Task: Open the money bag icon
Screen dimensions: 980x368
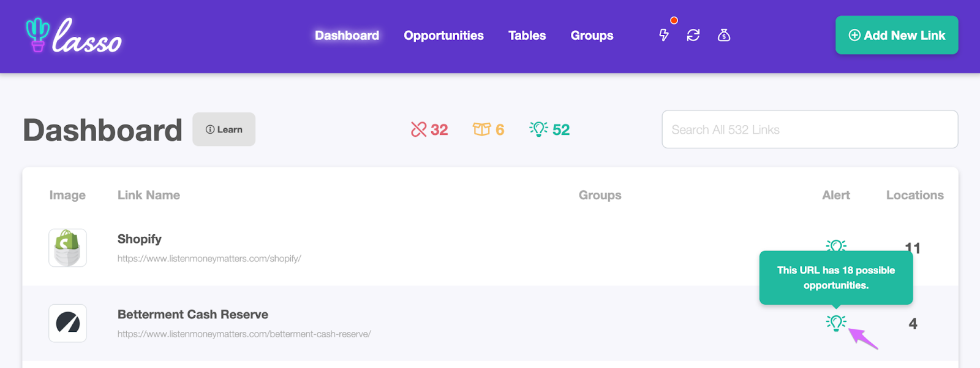Action: click(724, 35)
